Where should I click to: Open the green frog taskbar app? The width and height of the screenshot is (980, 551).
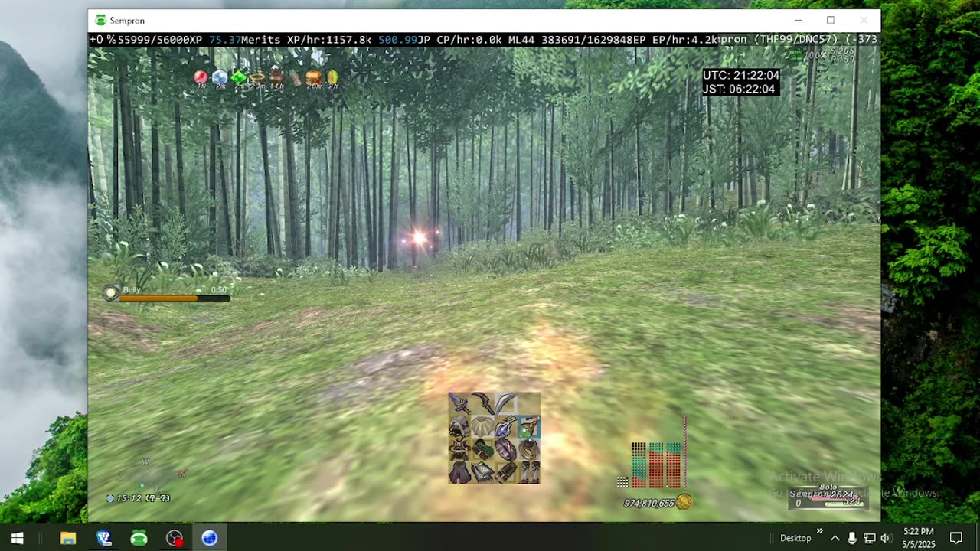pos(139,538)
